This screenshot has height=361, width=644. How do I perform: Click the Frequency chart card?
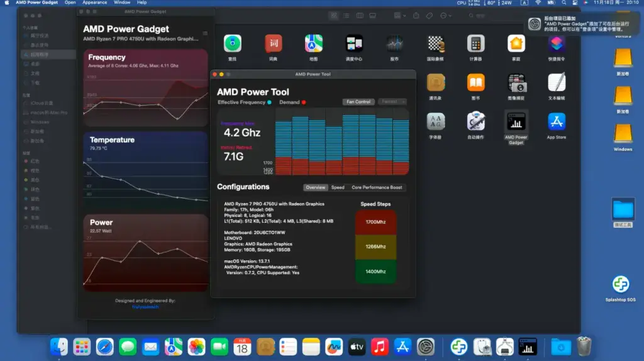click(145, 88)
